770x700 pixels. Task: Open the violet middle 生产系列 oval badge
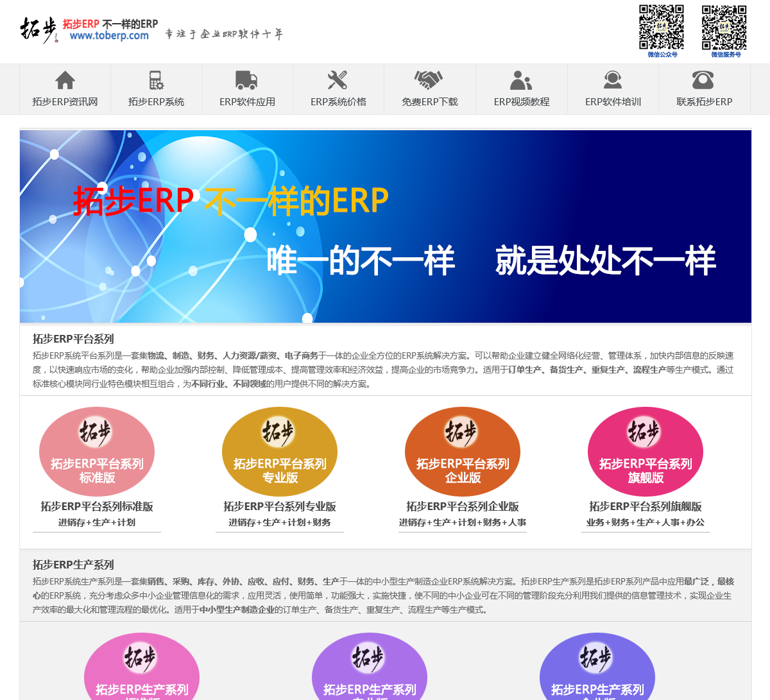pos(370,667)
